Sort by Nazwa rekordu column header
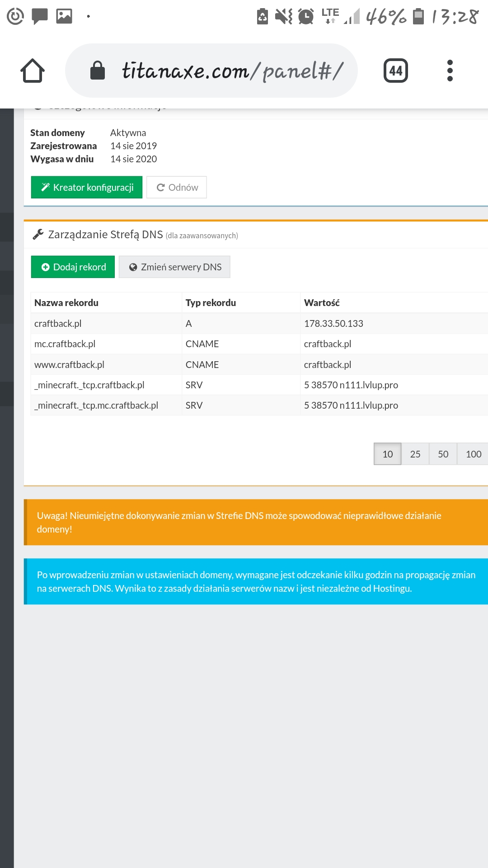 66,303
